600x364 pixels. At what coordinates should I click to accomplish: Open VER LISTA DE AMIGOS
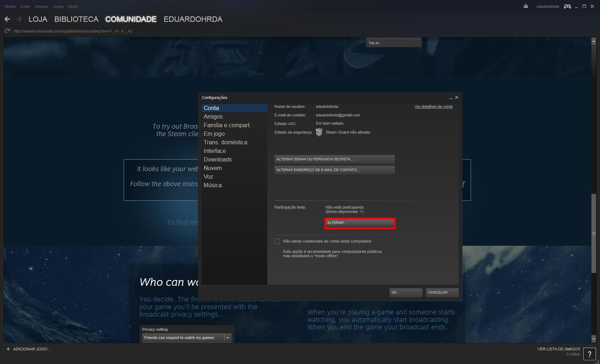click(559, 349)
